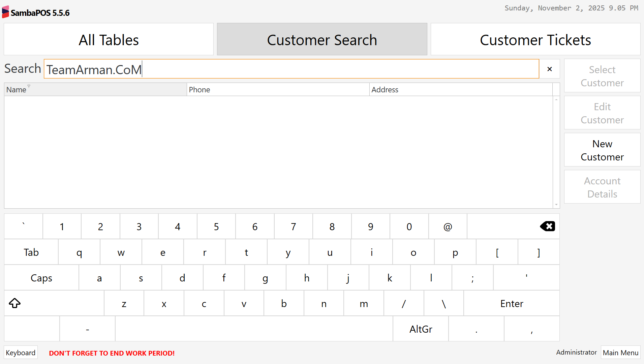Tap the 0 key
The height and width of the screenshot is (364, 644).
pyautogui.click(x=409, y=226)
